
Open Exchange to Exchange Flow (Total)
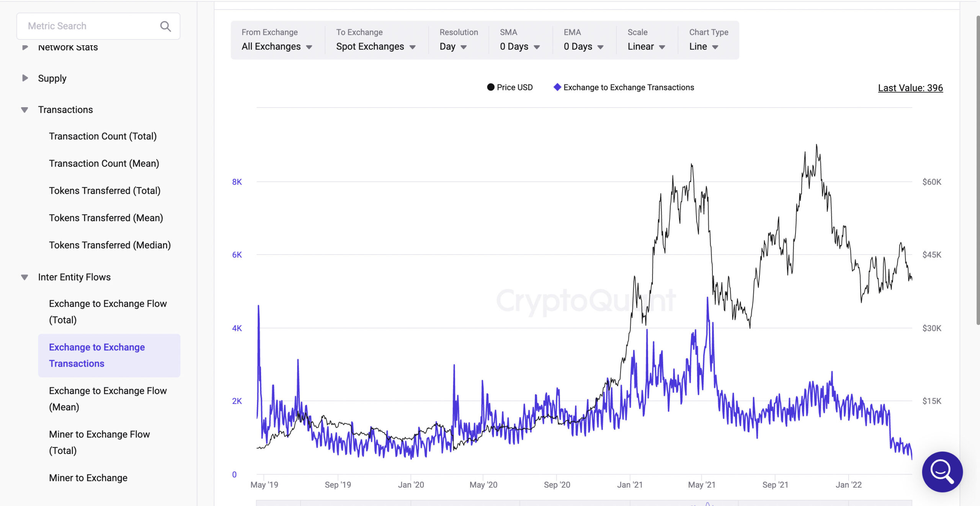108,312
